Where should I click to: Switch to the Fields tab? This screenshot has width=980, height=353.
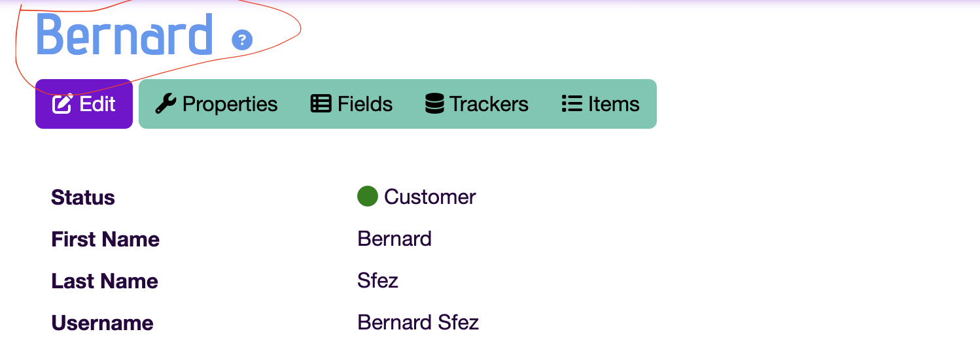pos(351,104)
